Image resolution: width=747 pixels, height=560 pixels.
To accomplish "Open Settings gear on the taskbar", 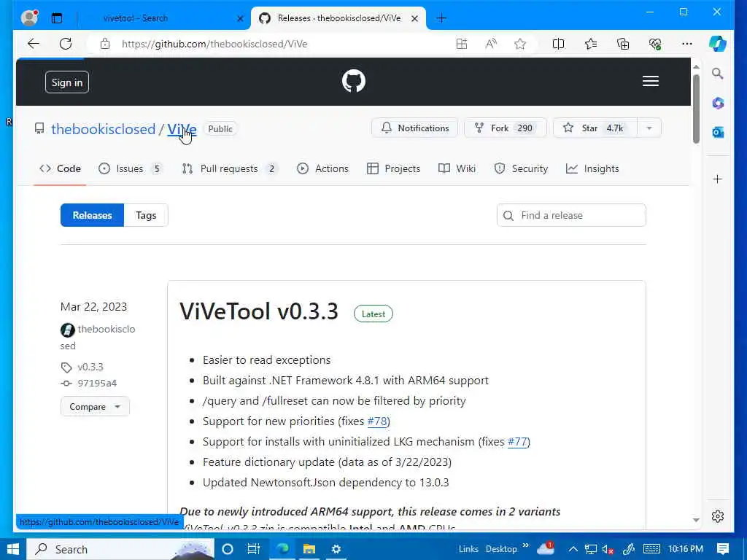I will pyautogui.click(x=336, y=549).
